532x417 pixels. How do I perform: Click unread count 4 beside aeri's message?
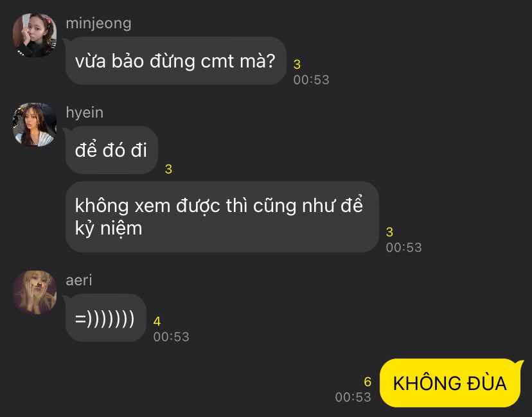(x=157, y=321)
